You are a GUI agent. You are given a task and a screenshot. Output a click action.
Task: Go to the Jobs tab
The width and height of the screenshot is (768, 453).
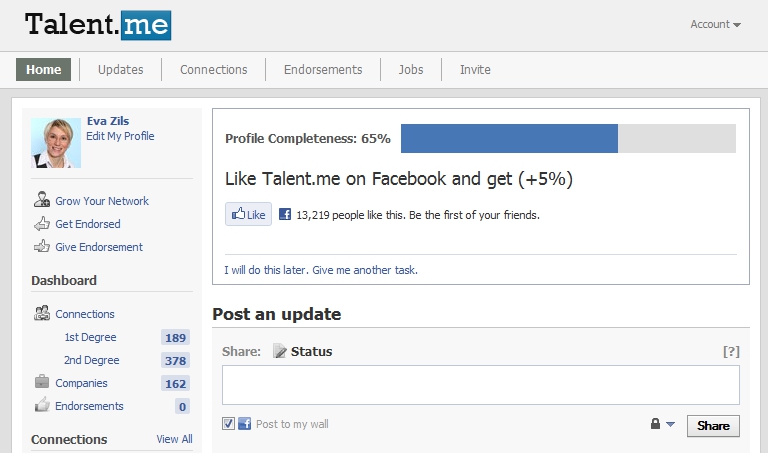(x=411, y=70)
